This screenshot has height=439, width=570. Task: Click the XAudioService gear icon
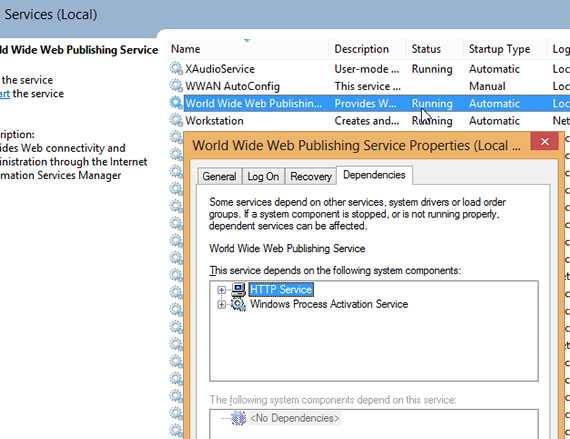coord(176,68)
